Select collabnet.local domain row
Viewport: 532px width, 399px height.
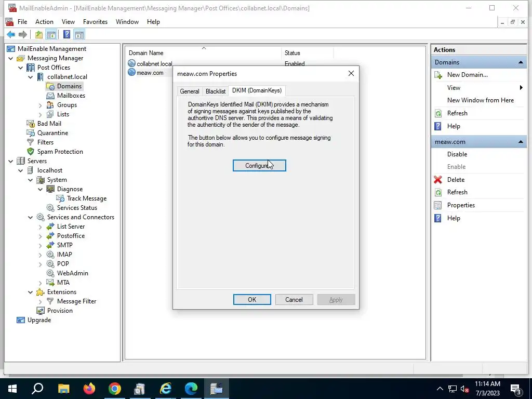point(154,64)
